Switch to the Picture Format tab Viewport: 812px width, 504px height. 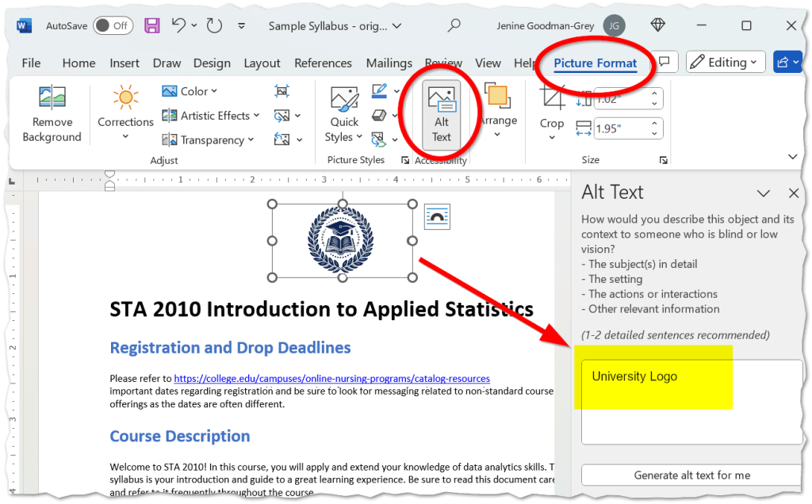coord(595,63)
